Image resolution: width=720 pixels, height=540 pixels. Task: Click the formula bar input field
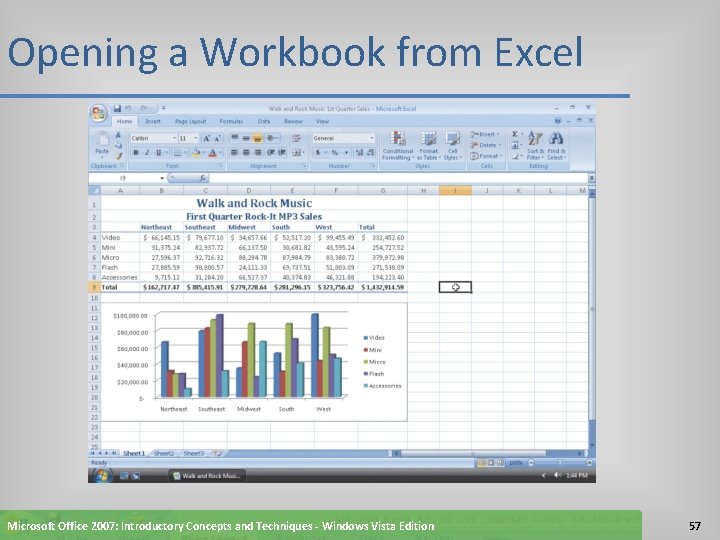point(399,178)
